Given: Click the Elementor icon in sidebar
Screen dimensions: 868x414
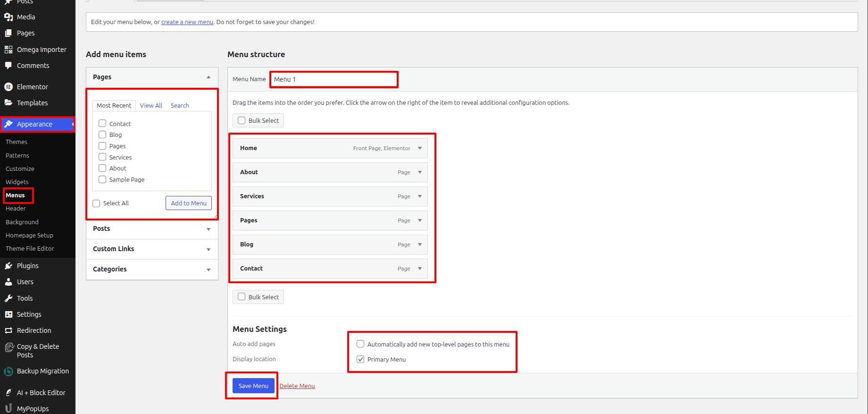Looking at the screenshot, I should [8, 87].
